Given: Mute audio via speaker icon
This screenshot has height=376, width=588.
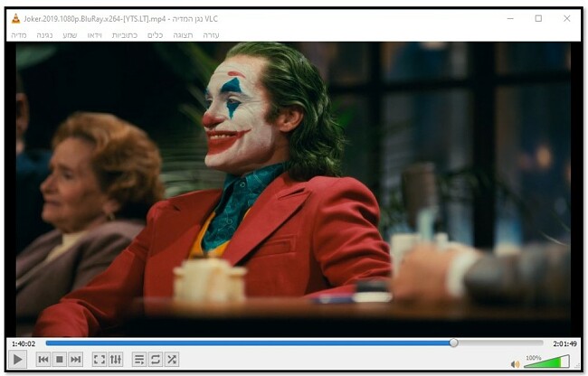Looking at the screenshot, I should [x=516, y=364].
